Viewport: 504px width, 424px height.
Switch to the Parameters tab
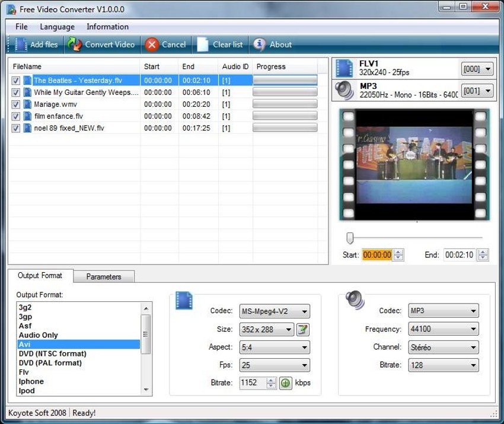[x=104, y=277]
